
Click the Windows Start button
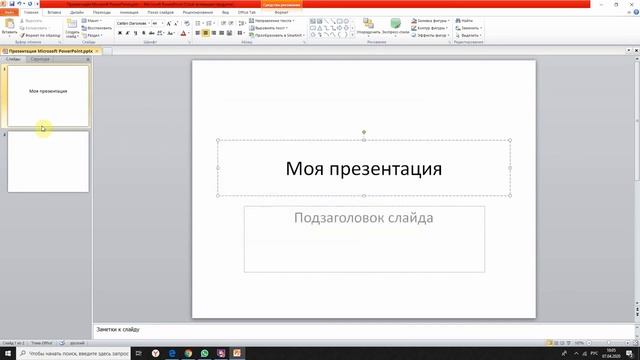[8, 353]
